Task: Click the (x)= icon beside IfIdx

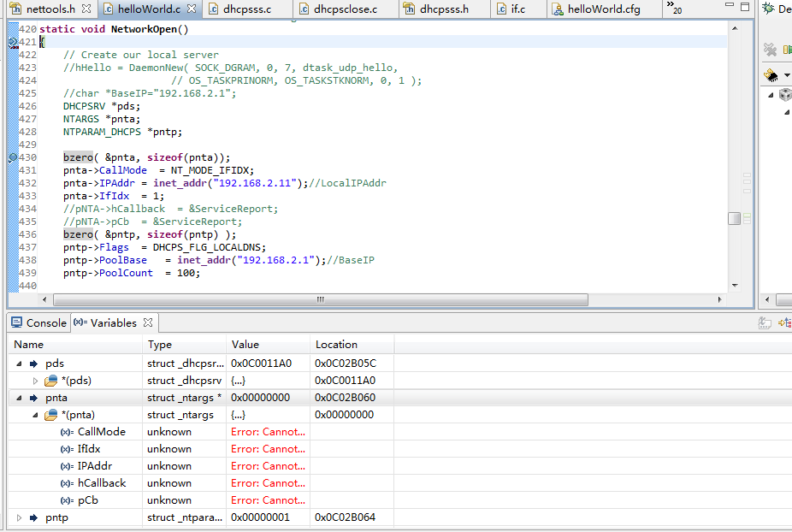Action: tap(68, 450)
